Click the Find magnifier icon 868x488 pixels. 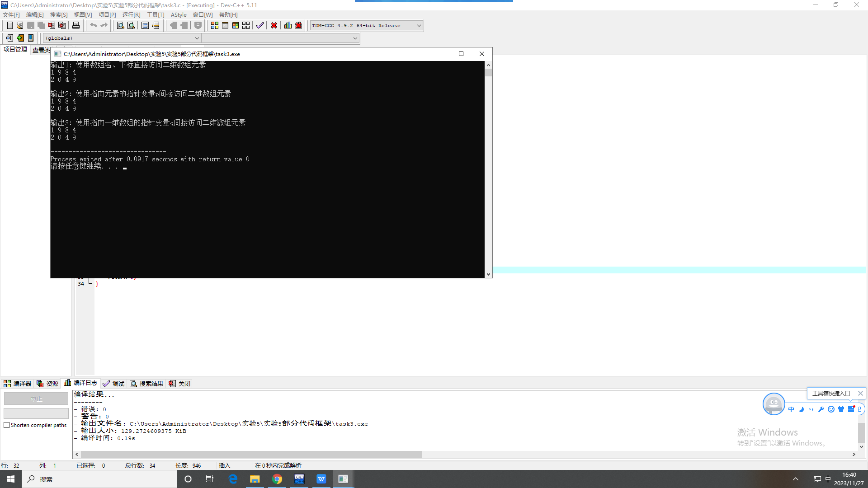click(120, 25)
